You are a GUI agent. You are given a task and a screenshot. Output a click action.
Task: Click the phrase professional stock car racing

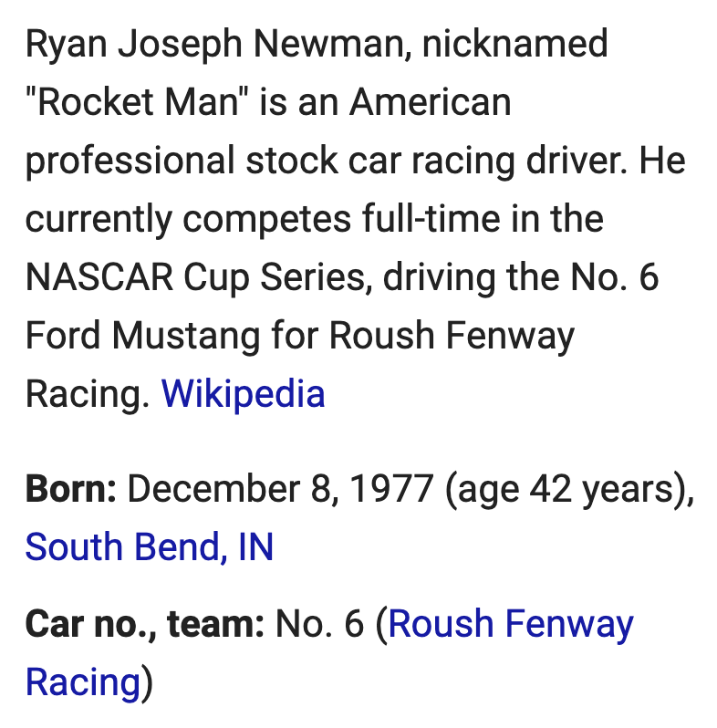click(x=270, y=161)
